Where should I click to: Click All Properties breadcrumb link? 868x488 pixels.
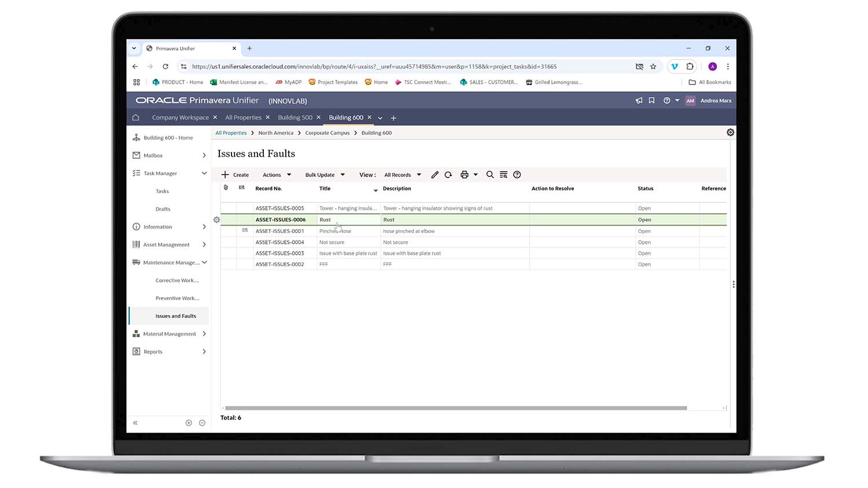click(x=231, y=133)
